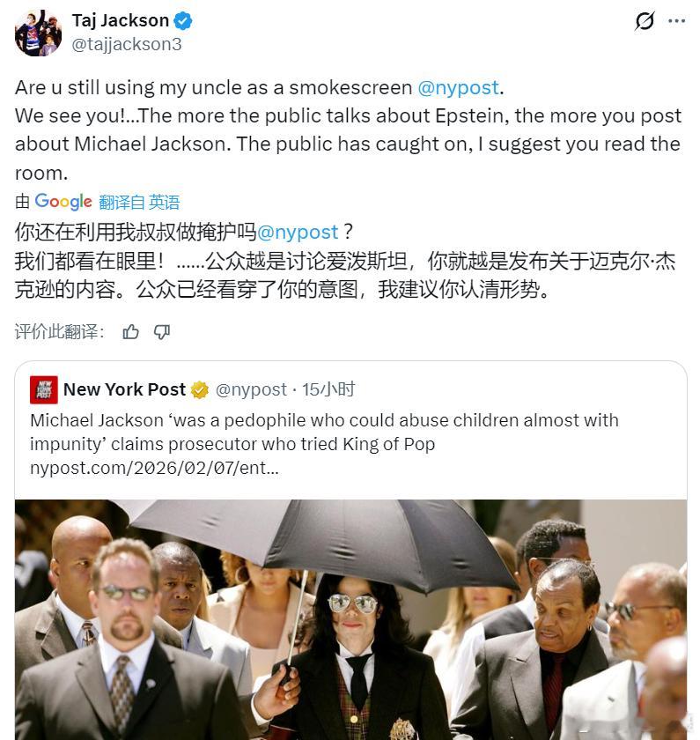Viewport: 700px width, 740px height.
Task: Click the gold verified badge of New York Post
Action: (200, 389)
